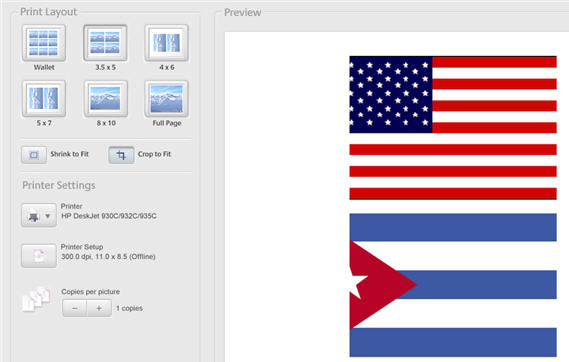Viewport: 569px width, 362px height.
Task: Increase copies with the plus button
Action: pyautogui.click(x=99, y=308)
